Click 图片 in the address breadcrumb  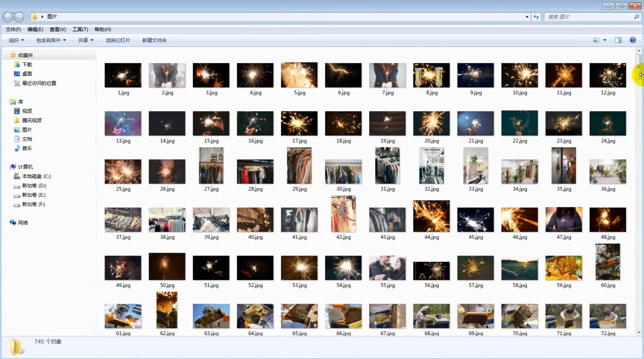click(52, 17)
